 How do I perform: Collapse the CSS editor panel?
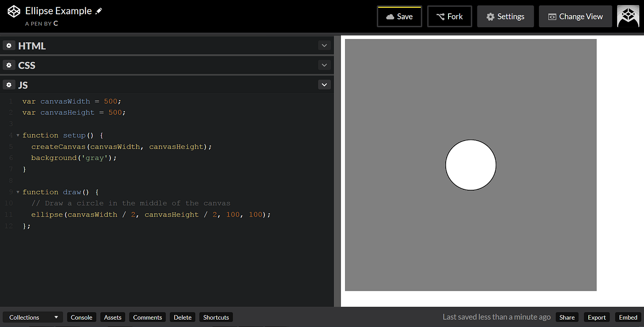(324, 65)
